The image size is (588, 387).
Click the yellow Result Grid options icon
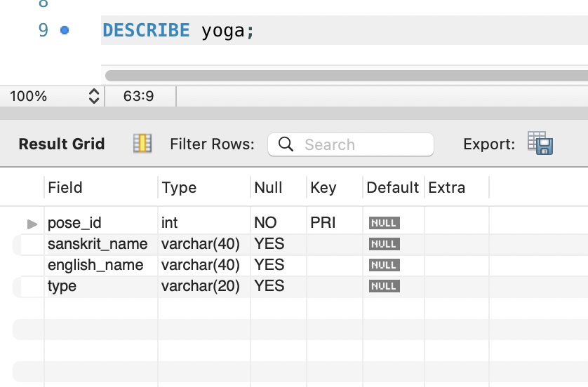142,144
